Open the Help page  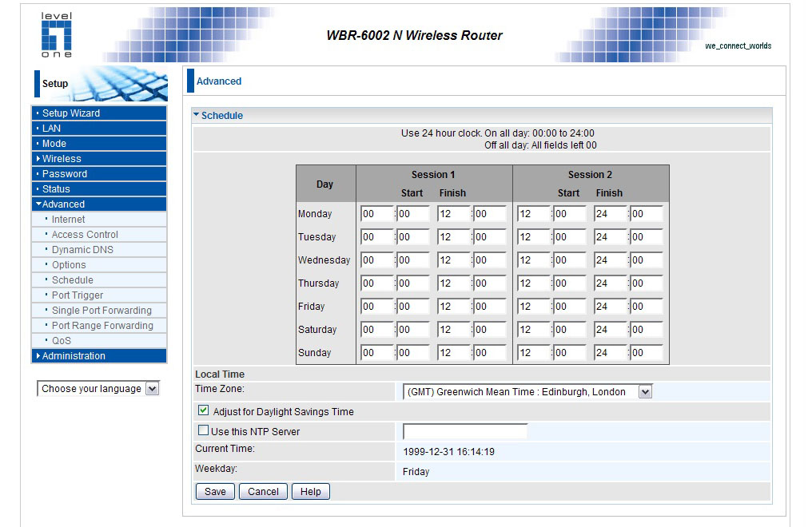tap(310, 491)
